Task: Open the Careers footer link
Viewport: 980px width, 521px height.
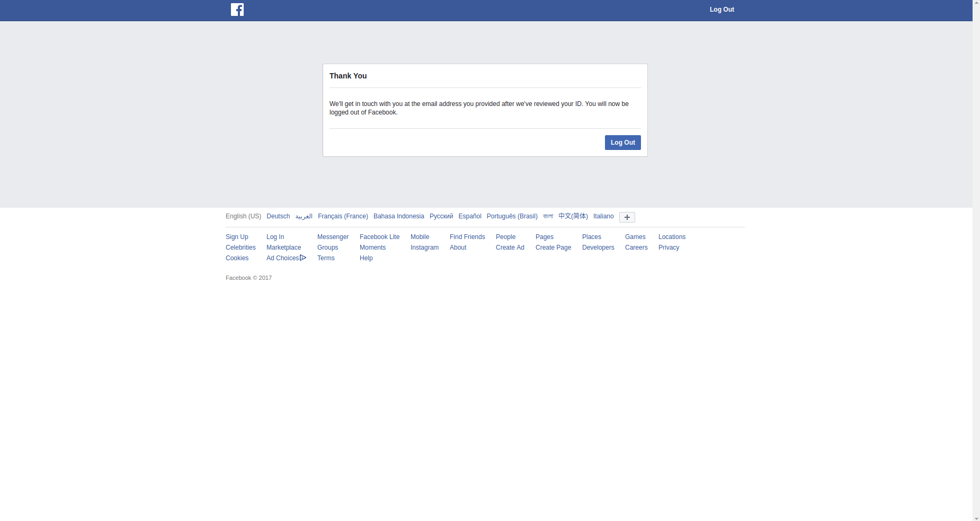Action: (x=636, y=248)
